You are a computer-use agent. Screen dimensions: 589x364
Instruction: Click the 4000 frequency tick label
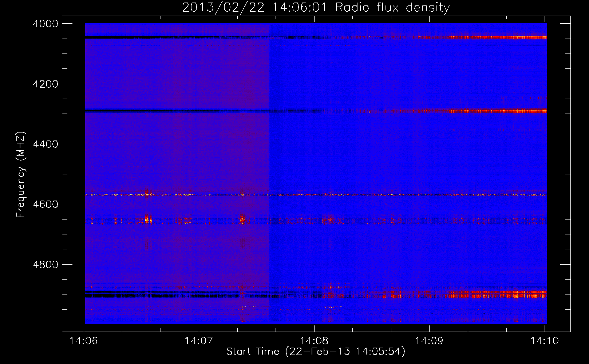[x=46, y=24]
